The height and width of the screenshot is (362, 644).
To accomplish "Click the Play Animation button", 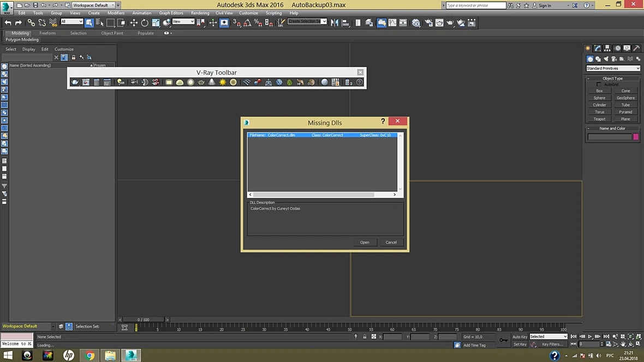I will (x=590, y=336).
